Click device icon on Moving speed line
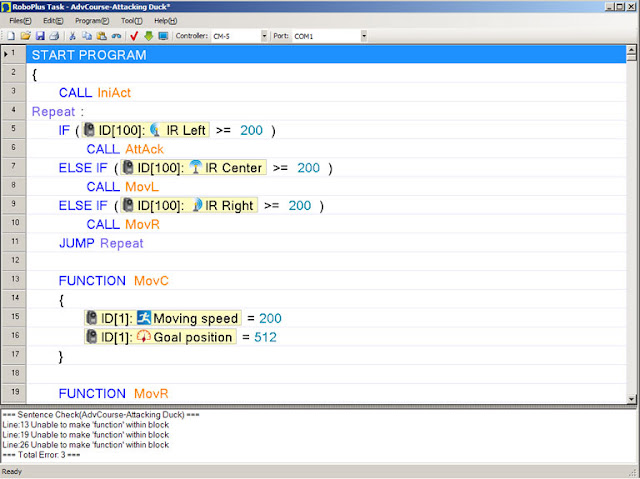The image size is (640, 479). click(x=92, y=318)
